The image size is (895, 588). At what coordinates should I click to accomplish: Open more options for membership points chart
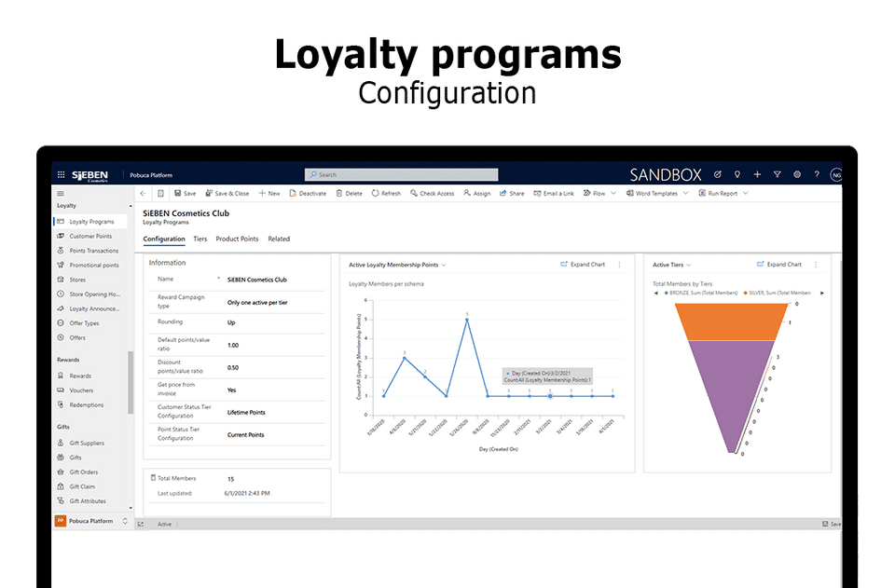click(619, 265)
